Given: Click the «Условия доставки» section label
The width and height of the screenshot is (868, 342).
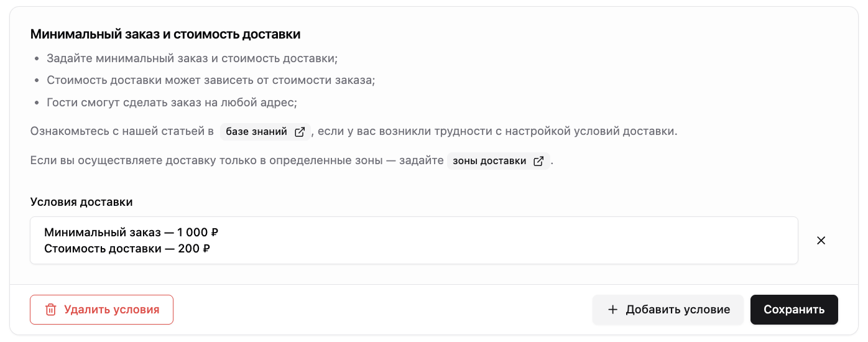Looking at the screenshot, I should tap(81, 202).
